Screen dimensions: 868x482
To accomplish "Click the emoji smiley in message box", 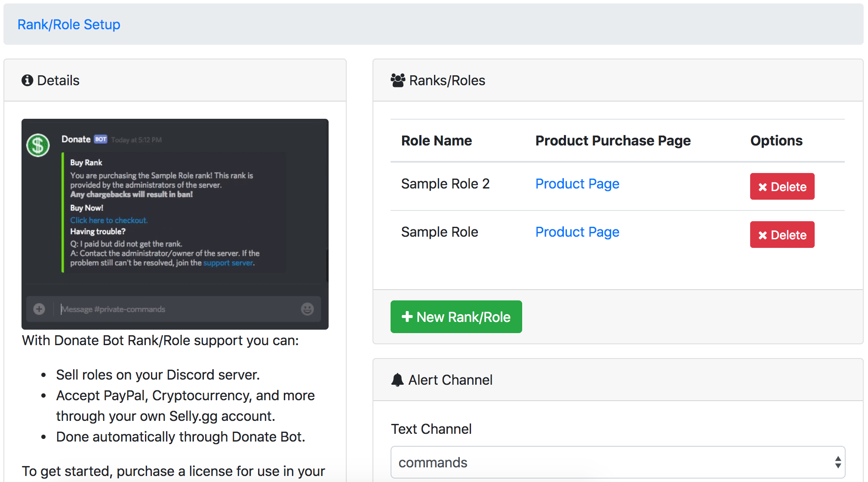I will coord(307,309).
